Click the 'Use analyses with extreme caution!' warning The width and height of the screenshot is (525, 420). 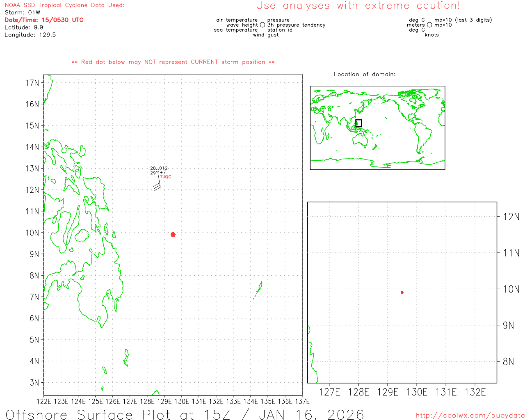[x=358, y=6]
